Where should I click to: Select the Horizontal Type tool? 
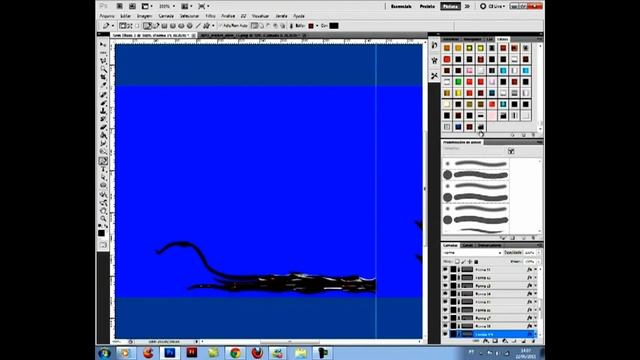click(103, 169)
